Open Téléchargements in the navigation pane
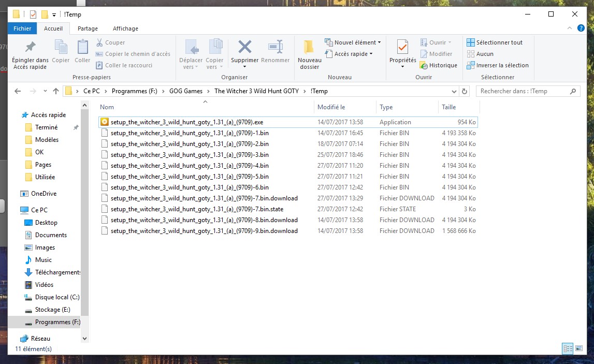Viewport: 594px width, 364px height. [53, 272]
